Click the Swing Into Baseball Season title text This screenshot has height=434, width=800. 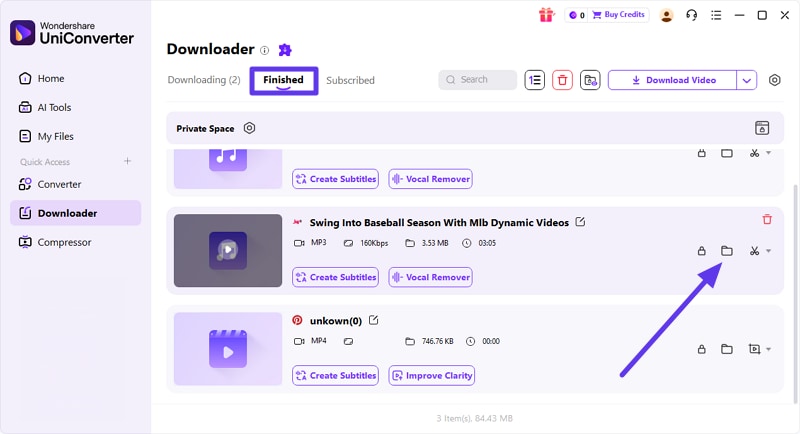439,223
